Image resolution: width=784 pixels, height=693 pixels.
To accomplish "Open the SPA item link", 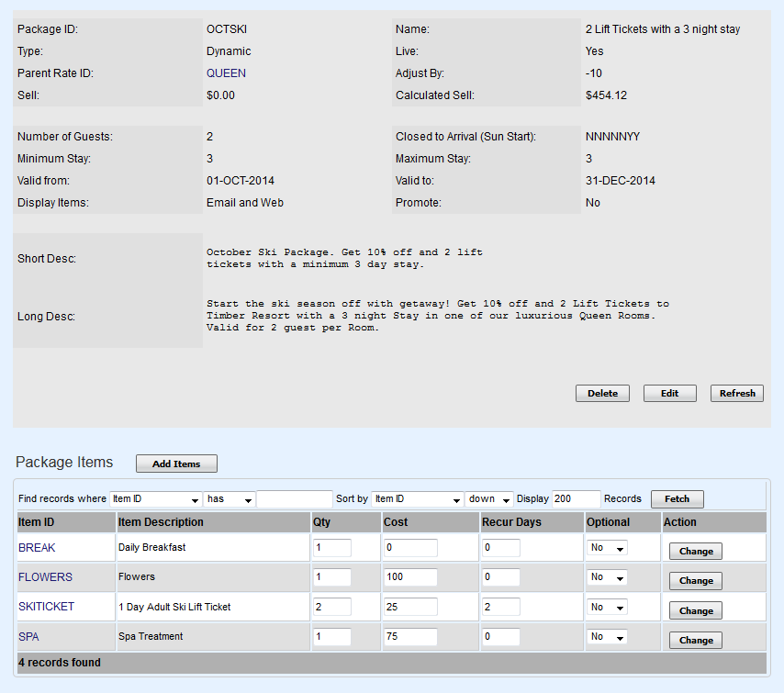I will click(x=28, y=636).
